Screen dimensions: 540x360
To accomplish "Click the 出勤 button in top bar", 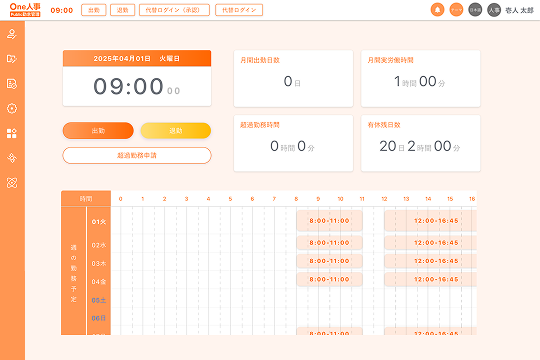I will click(x=94, y=10).
